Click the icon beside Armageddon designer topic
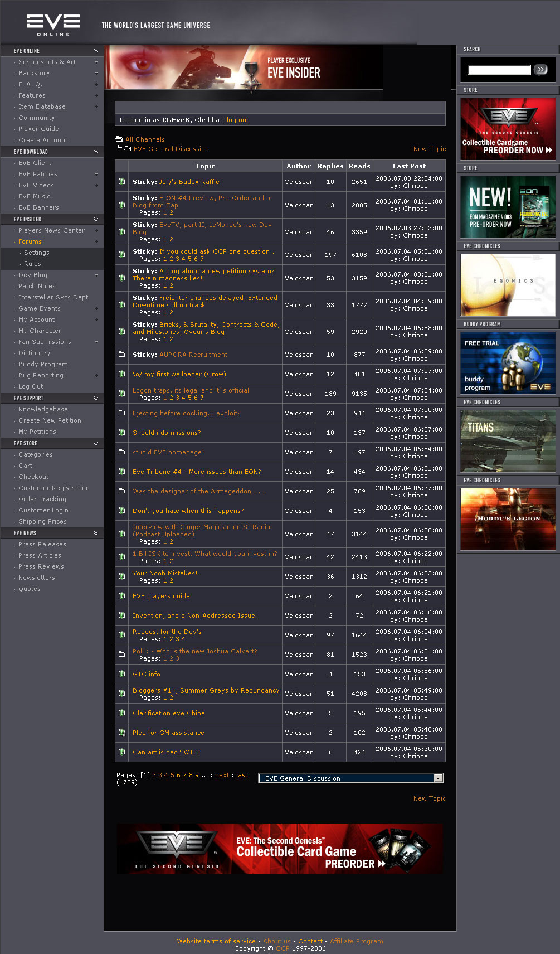This screenshot has width=560, height=954. coord(121,491)
